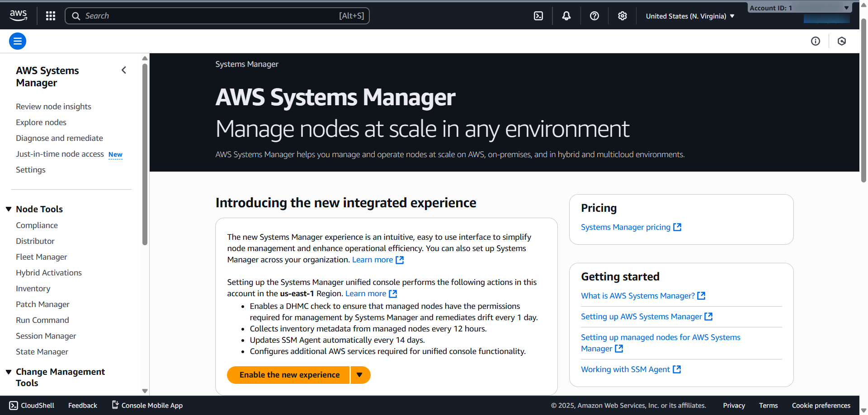Click external icon next to Working with SSM Agent
The height and width of the screenshot is (415, 868).
point(677,369)
